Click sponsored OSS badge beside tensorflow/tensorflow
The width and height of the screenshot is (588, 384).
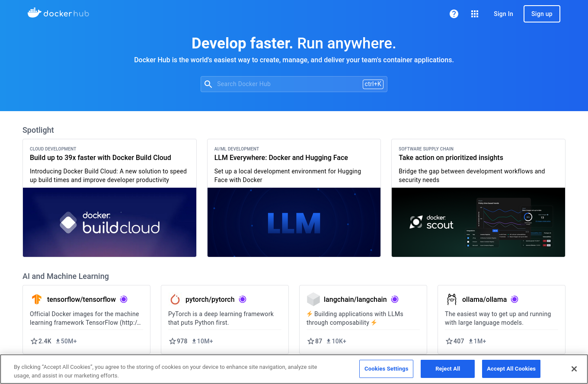pos(124,299)
